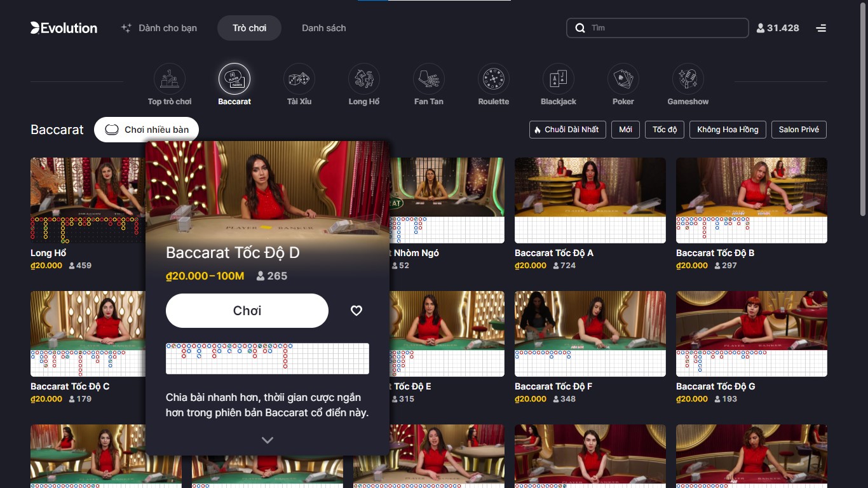Screen dimensions: 868x488
Task: Add Baccarat Tốc Độ D to favorites
Action: pyautogui.click(x=356, y=310)
